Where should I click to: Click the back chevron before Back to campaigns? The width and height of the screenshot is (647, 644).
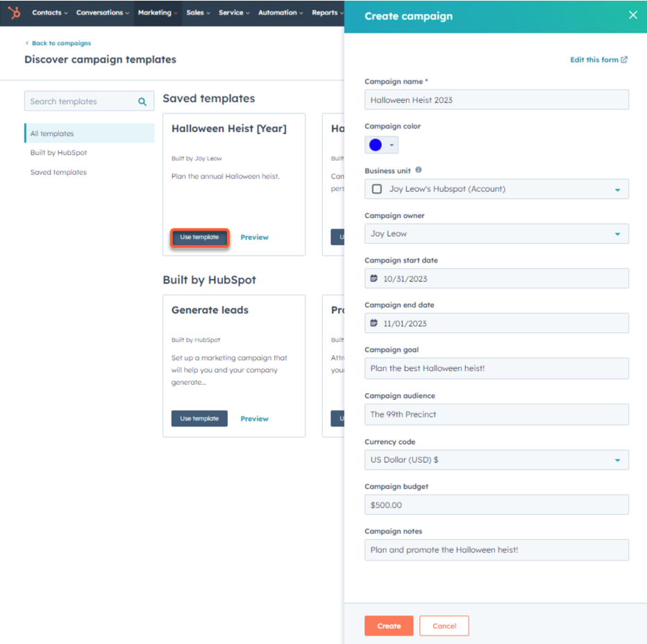[28, 42]
